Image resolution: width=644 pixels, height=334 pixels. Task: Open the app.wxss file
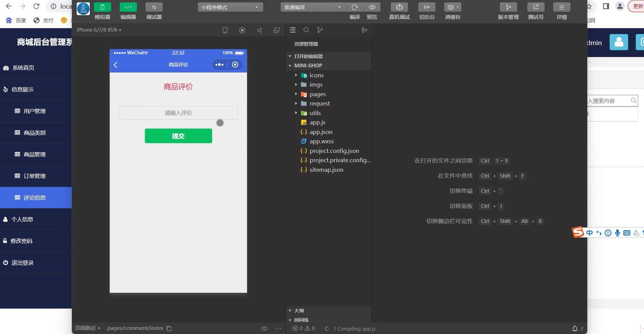tap(329, 141)
